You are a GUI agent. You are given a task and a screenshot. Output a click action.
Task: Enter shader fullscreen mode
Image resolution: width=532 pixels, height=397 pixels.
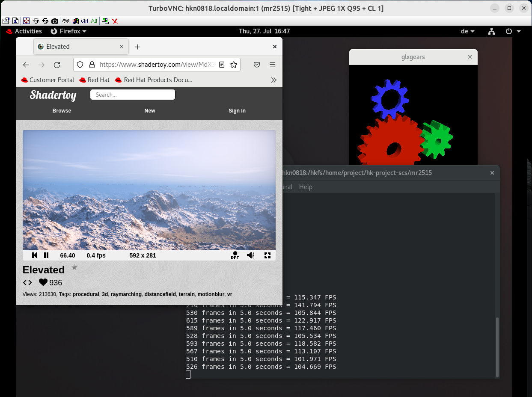click(267, 255)
